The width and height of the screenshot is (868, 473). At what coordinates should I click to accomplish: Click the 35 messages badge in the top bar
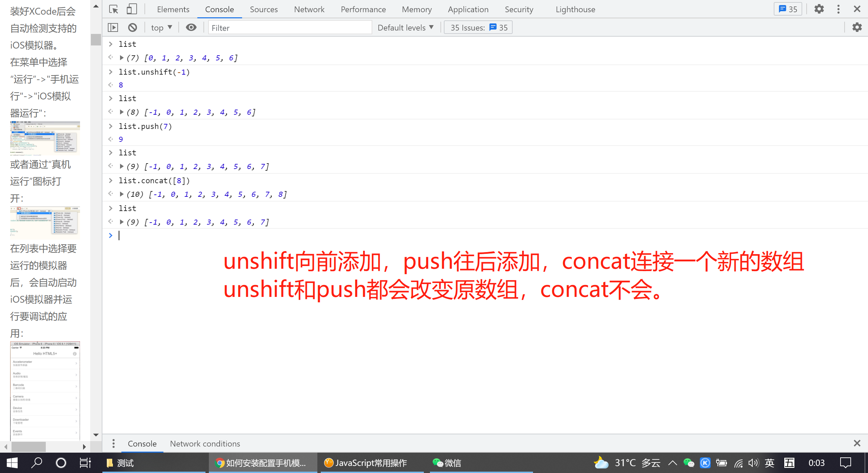[x=788, y=9]
